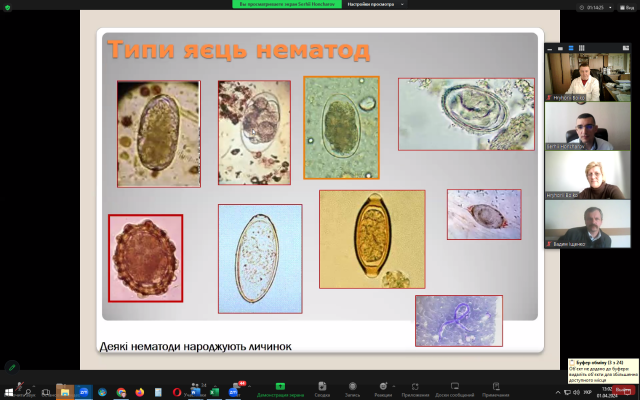
Task: Select the female participant's video thumbnail
Action: pos(588,175)
